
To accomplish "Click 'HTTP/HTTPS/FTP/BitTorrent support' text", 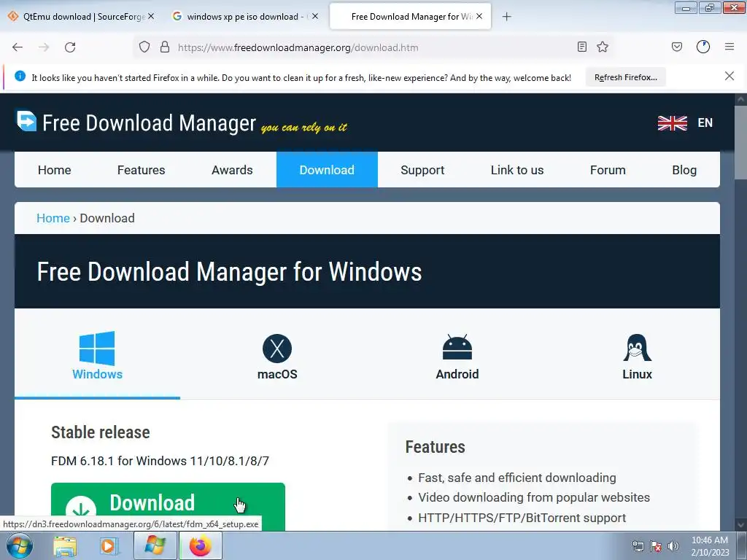I will (x=522, y=518).
